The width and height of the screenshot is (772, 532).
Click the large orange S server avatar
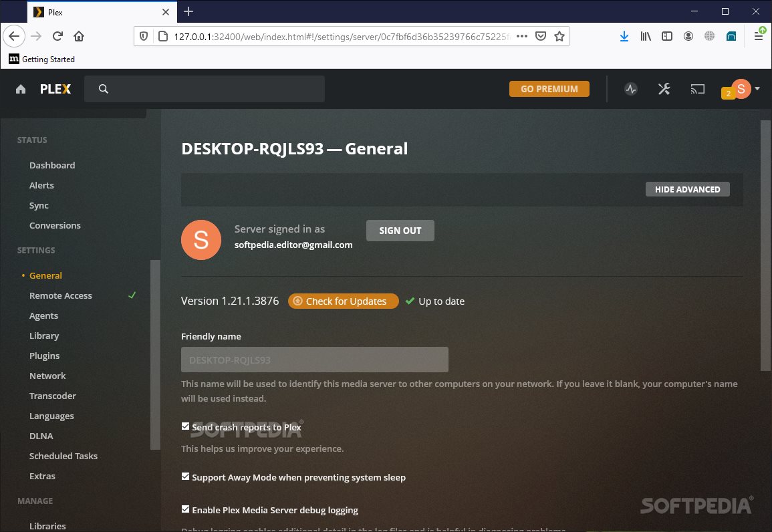tap(201, 240)
